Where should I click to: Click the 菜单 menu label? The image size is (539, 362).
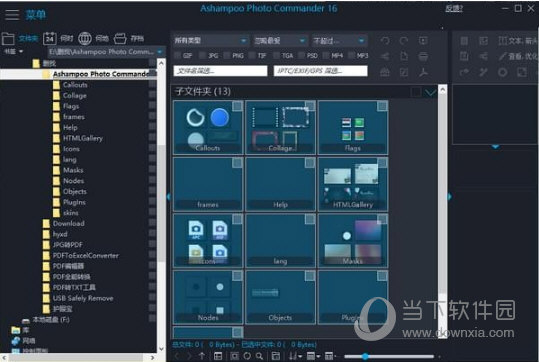35,15
